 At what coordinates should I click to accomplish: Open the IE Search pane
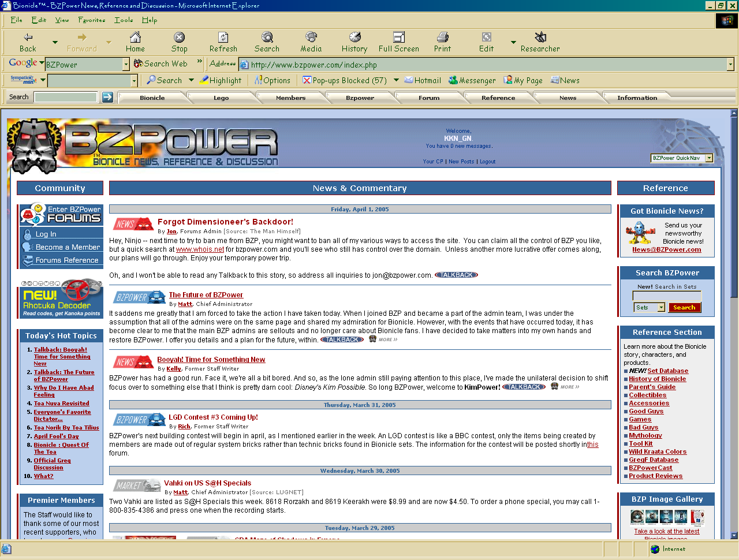(x=267, y=42)
